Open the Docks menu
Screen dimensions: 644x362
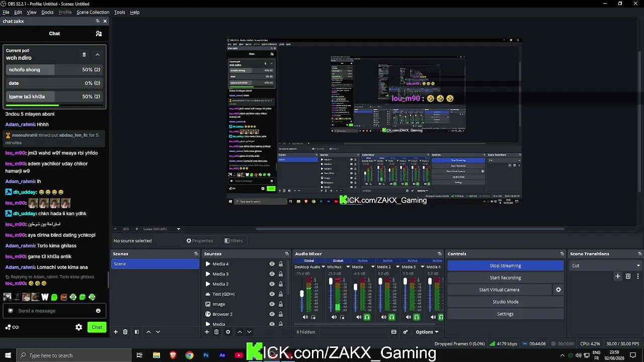coord(47,12)
